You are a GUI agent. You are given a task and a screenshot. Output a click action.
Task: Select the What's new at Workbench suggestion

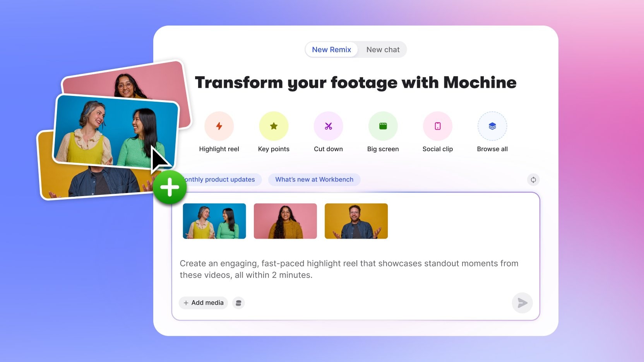[x=314, y=179]
